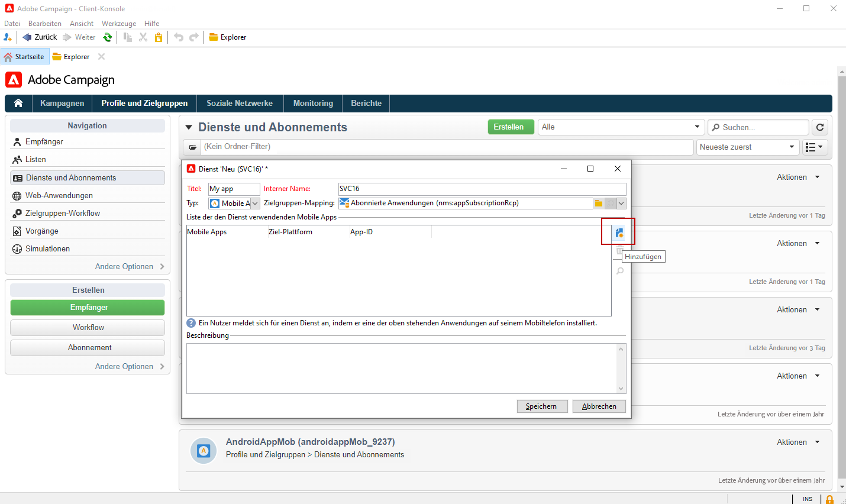Click into the Beschreibung text area

pos(402,369)
